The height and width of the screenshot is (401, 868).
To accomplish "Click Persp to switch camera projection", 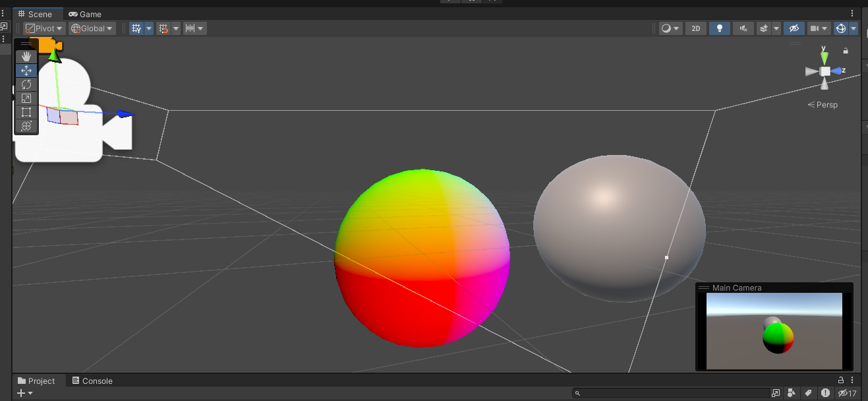I will point(823,104).
